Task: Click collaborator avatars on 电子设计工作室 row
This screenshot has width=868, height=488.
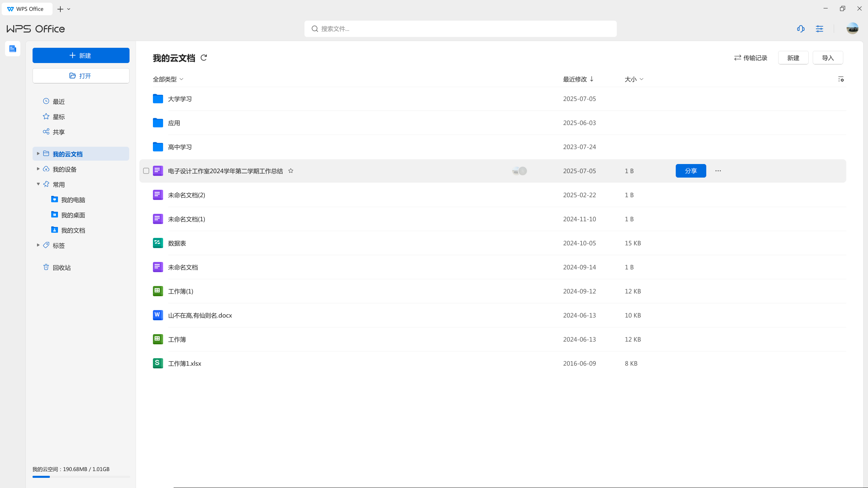Action: point(519,171)
